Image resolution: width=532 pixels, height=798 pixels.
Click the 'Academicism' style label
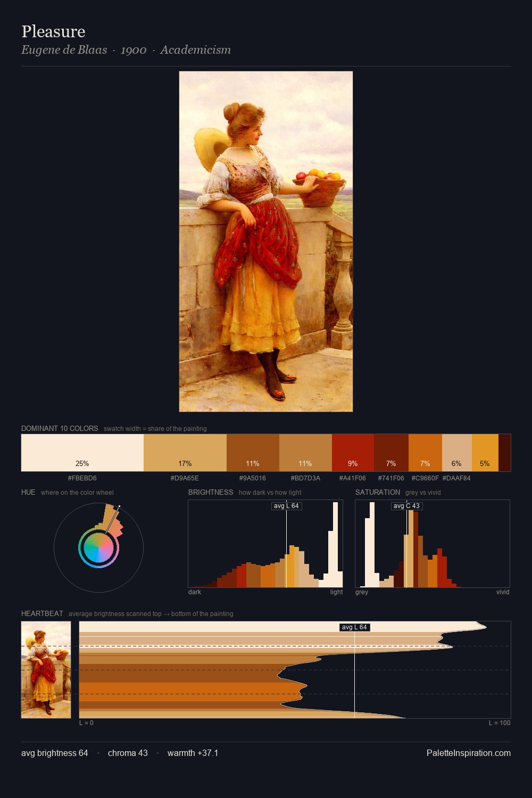[x=196, y=50]
